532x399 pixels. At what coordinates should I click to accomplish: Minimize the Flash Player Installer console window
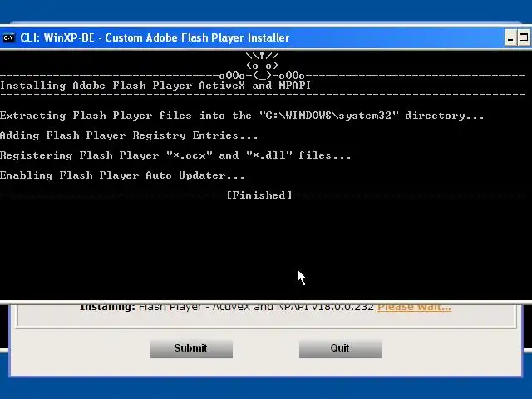pyautogui.click(x=510, y=37)
